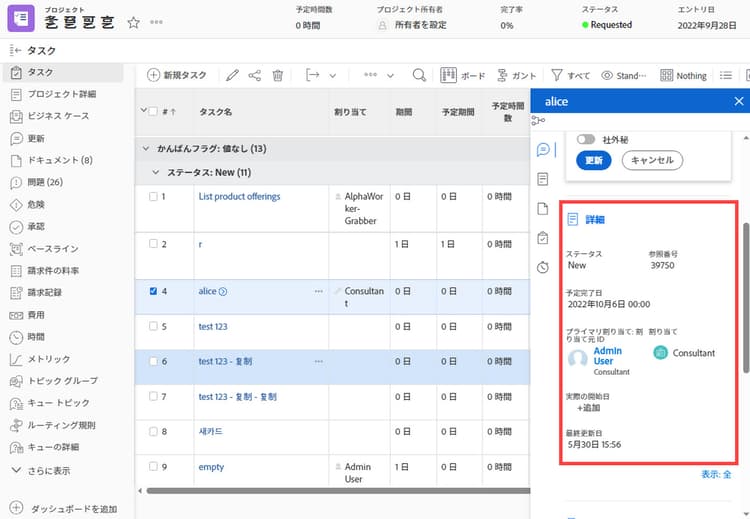
Task: Click the 表示: 全 link
Action: click(x=716, y=474)
